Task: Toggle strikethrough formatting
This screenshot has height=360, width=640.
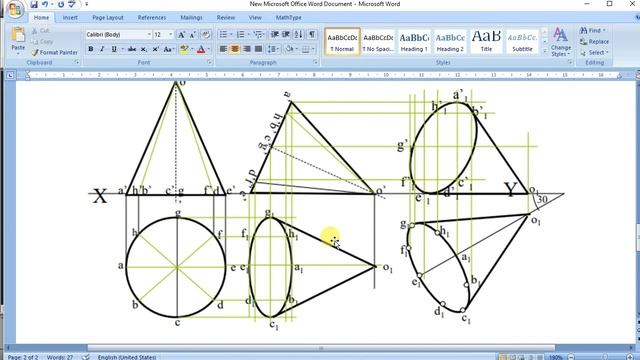Action: 131,49
